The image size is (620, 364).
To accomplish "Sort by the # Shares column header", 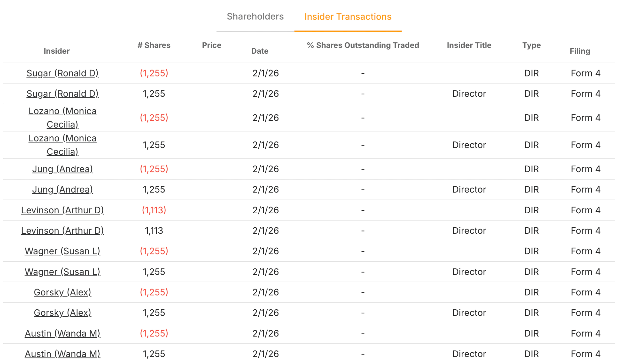I will [x=154, y=45].
